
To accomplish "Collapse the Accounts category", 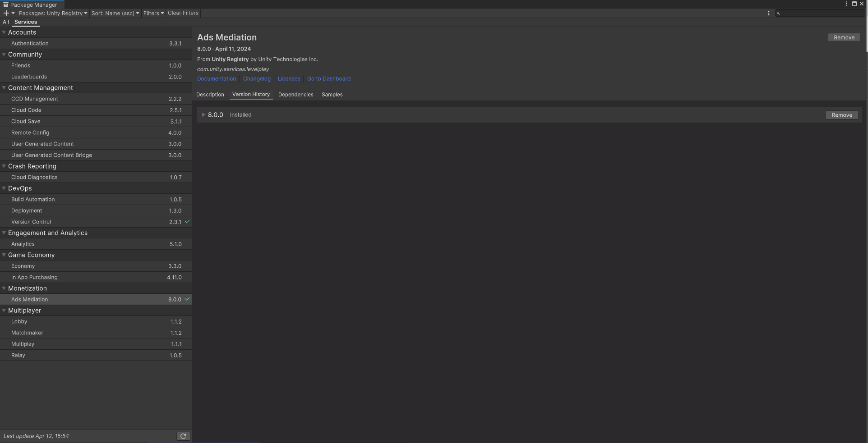I will pyautogui.click(x=4, y=32).
